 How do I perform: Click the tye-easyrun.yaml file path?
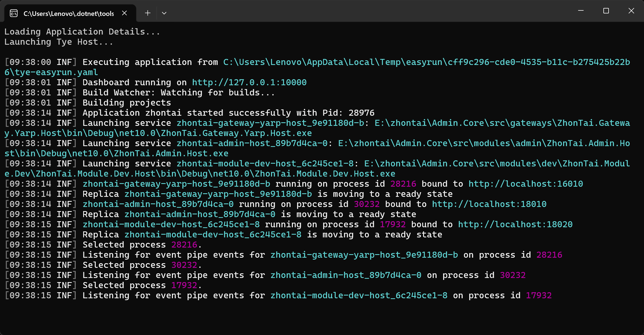click(56, 72)
